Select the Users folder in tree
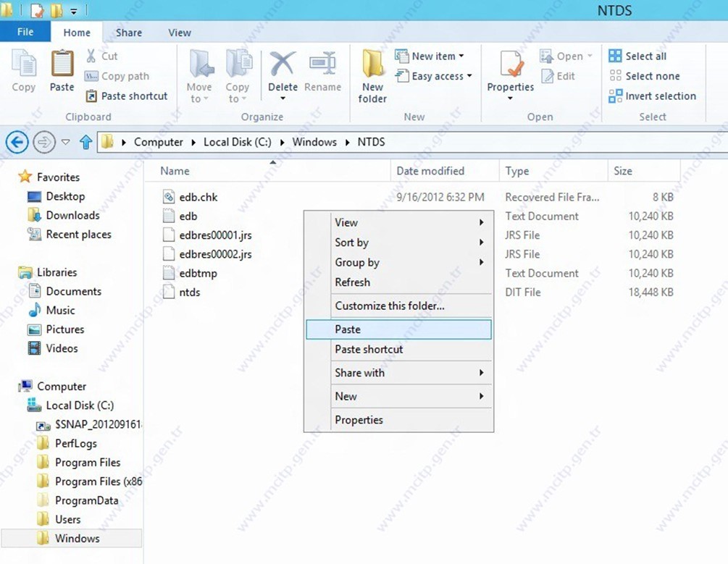Image resolution: width=728 pixels, height=564 pixels. pyautogui.click(x=68, y=519)
